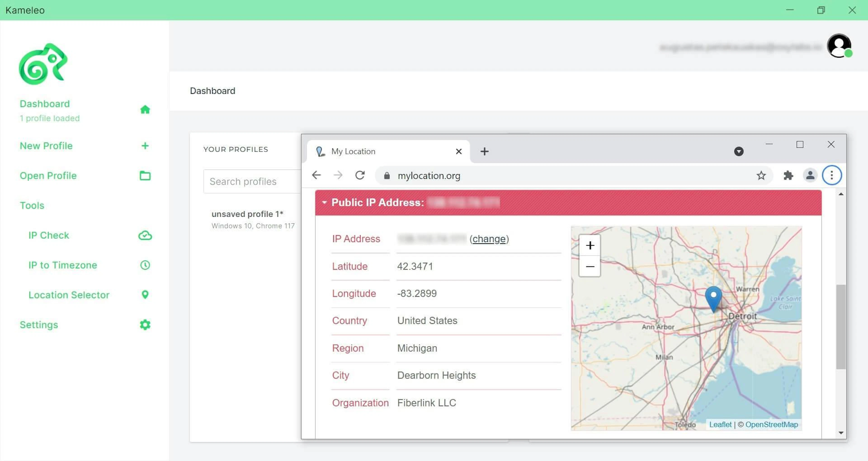This screenshot has width=868, height=461.
Task: Open the Dashboard menu item
Action: point(45,104)
